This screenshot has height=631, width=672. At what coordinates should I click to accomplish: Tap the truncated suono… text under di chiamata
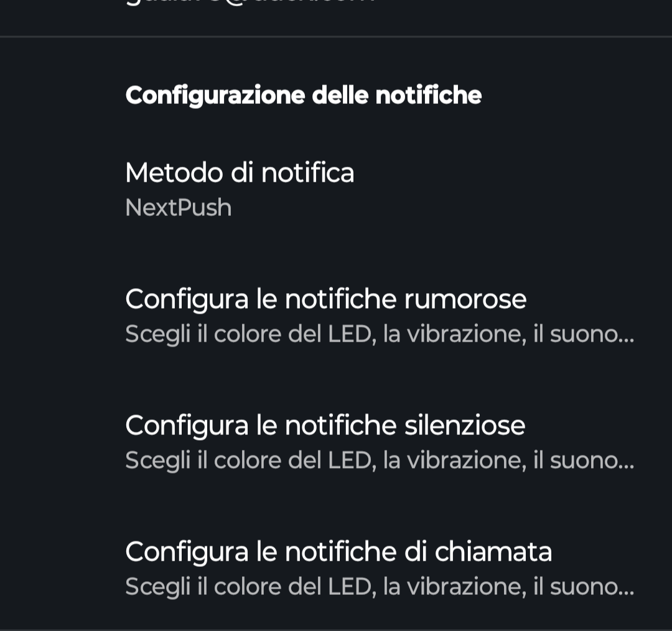pos(592,586)
